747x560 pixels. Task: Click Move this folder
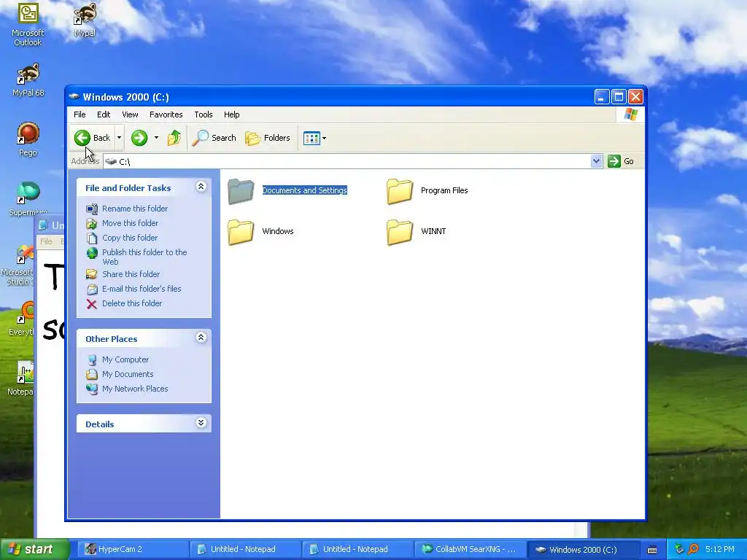pos(130,223)
